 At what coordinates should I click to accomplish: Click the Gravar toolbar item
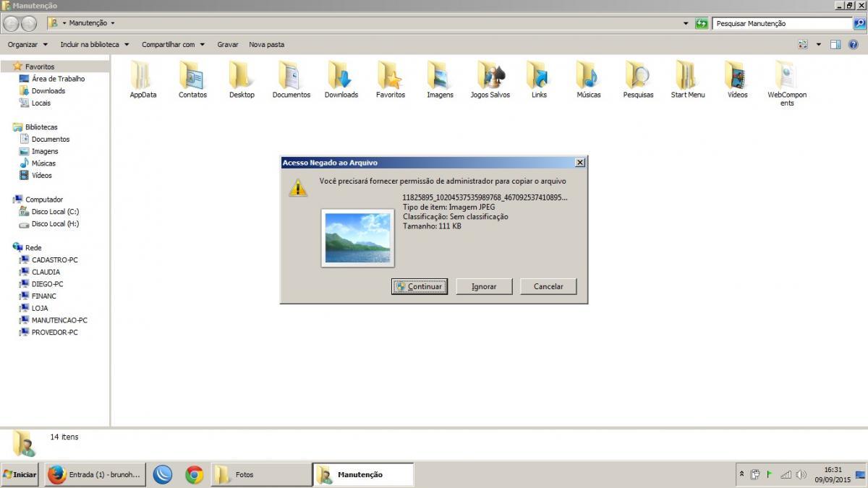pos(228,44)
